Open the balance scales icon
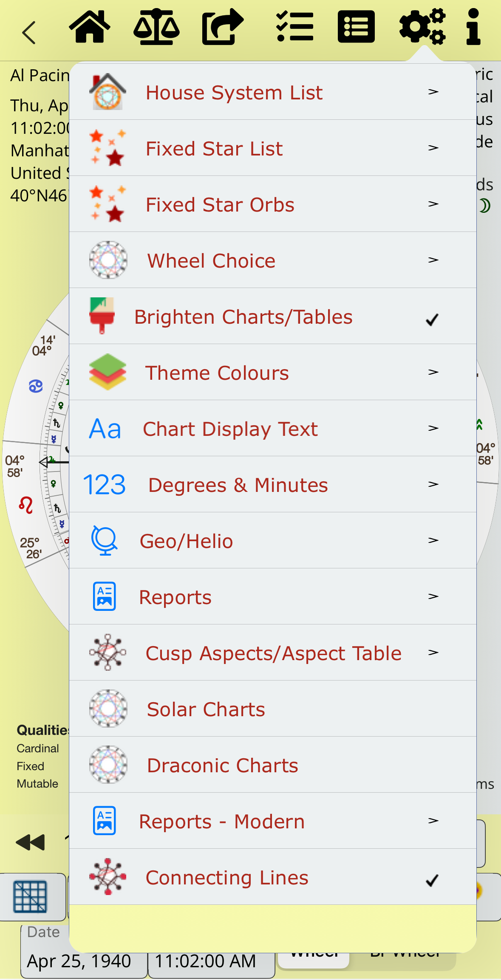 click(156, 27)
